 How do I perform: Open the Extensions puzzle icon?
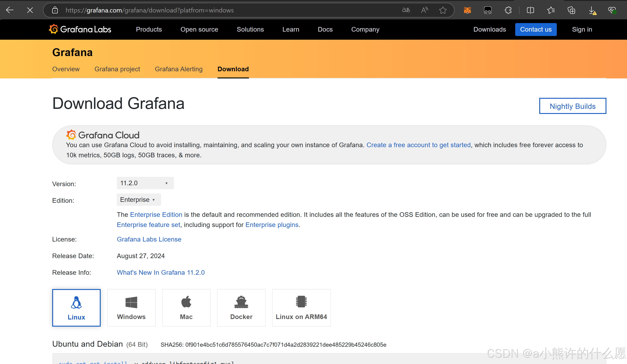pos(508,10)
